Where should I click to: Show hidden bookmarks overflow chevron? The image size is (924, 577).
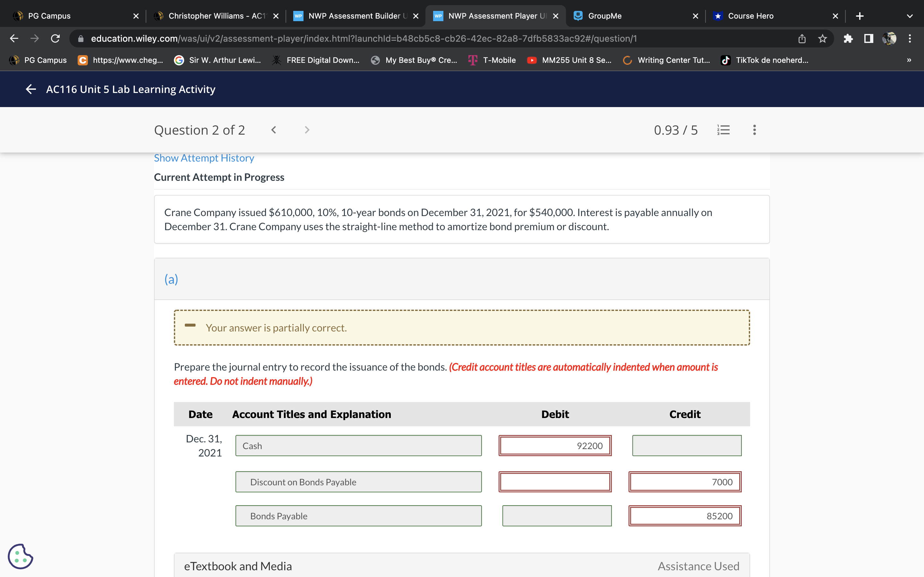(x=909, y=60)
